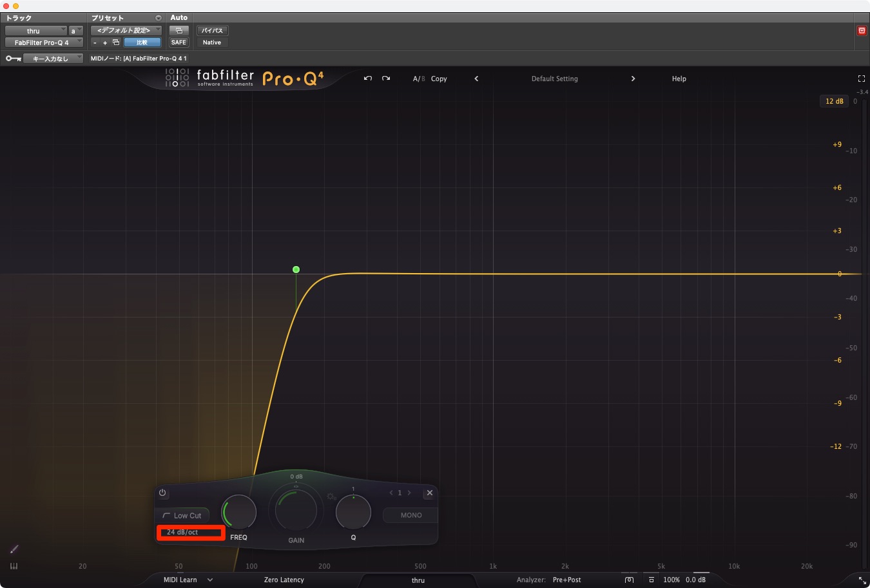This screenshot has width=870, height=588.
Task: Toggle the band power button
Action: (x=162, y=493)
